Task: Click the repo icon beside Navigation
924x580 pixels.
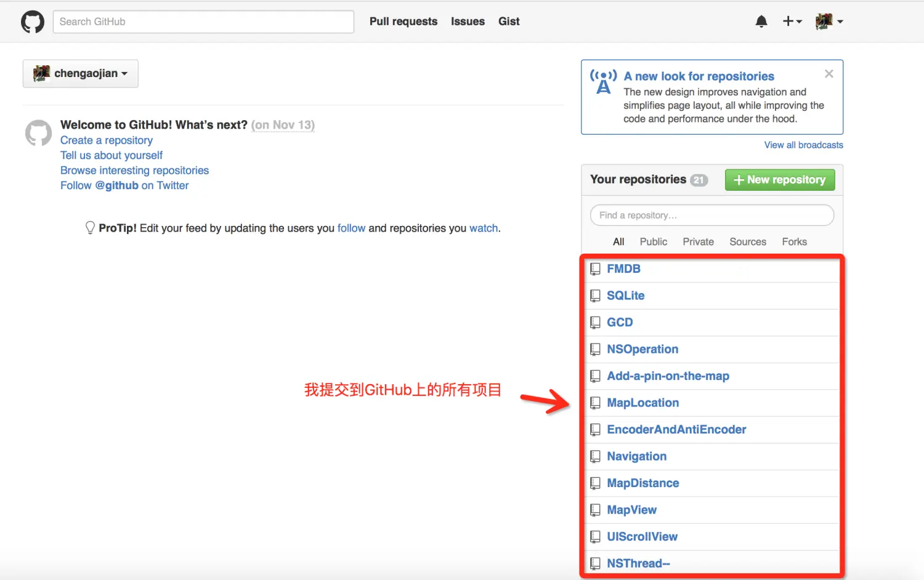Action: 595,457
